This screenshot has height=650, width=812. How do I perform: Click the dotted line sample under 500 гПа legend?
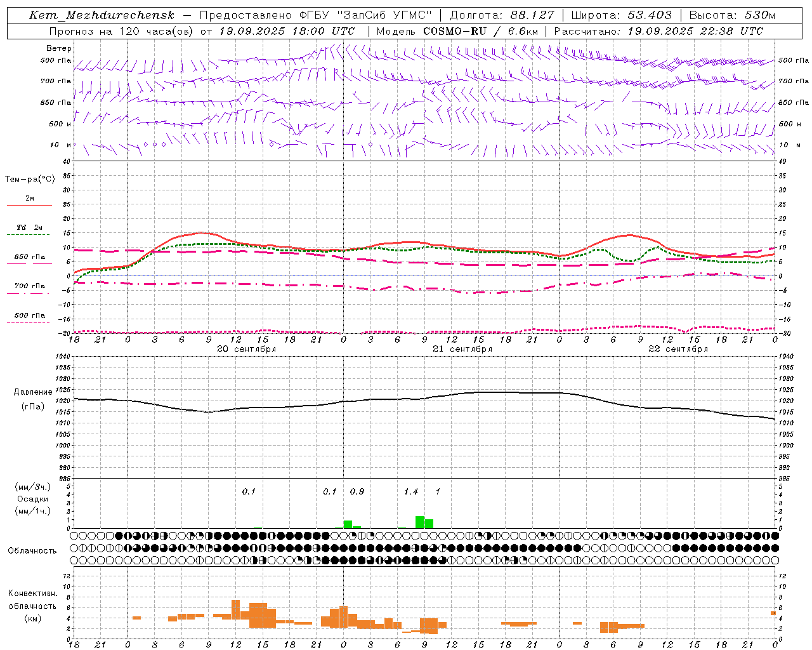[x=29, y=322]
